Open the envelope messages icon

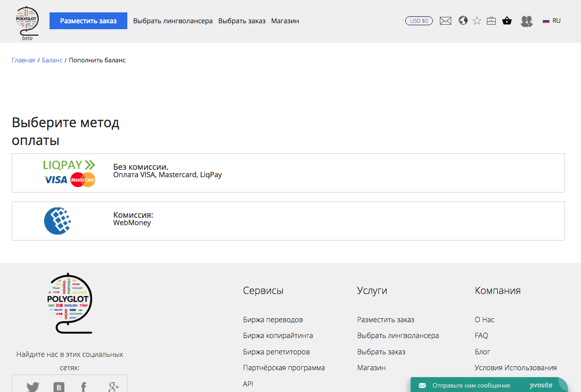(445, 21)
